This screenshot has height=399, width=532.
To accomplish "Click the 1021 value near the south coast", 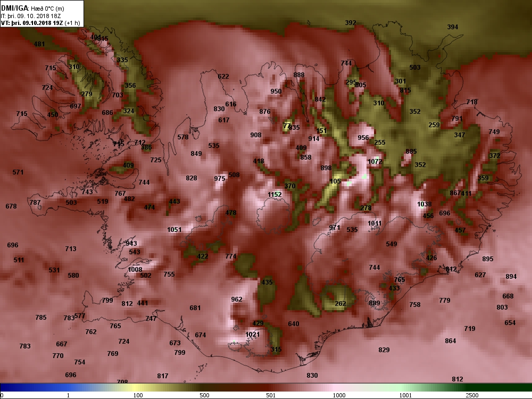I will point(252,335).
